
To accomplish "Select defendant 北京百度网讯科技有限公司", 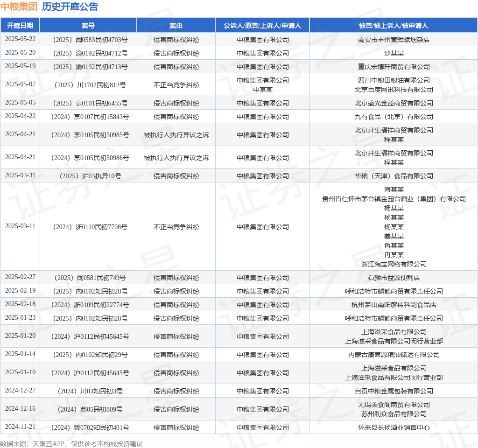I will tap(394, 90).
